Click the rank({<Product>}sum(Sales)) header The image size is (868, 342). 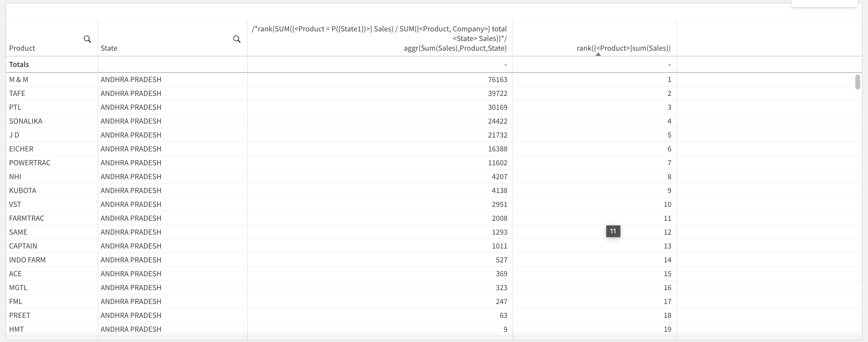tap(623, 48)
